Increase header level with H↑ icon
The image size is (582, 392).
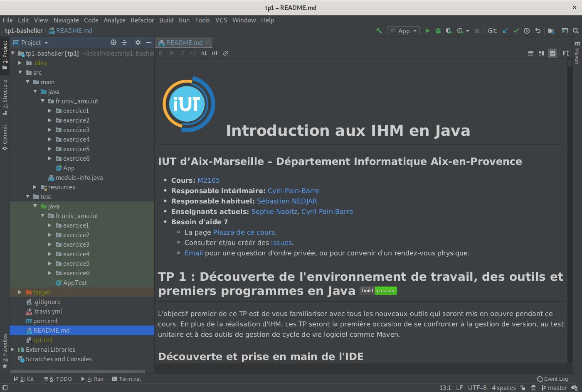pyautogui.click(x=215, y=53)
